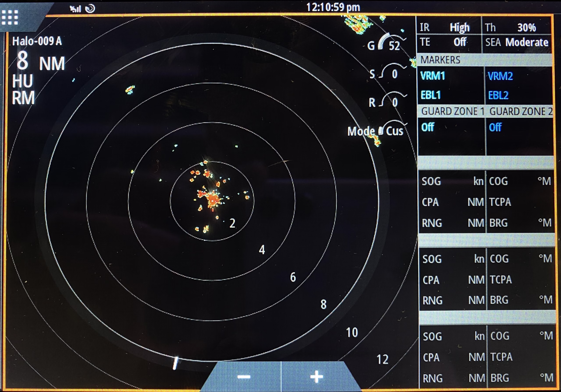Tap the 12:10:59 pm clock
The height and width of the screenshot is (392, 561).
coord(333,7)
